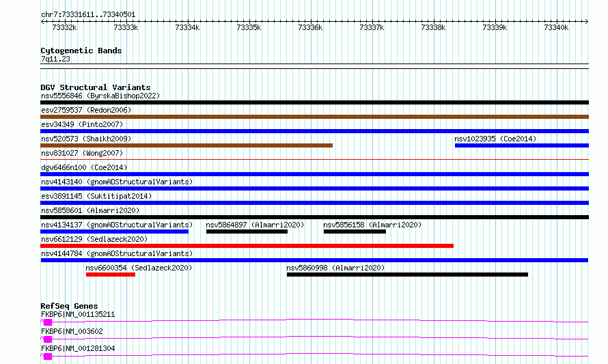
Task: Click the 73338k ruler tick label
Action: (x=433, y=27)
